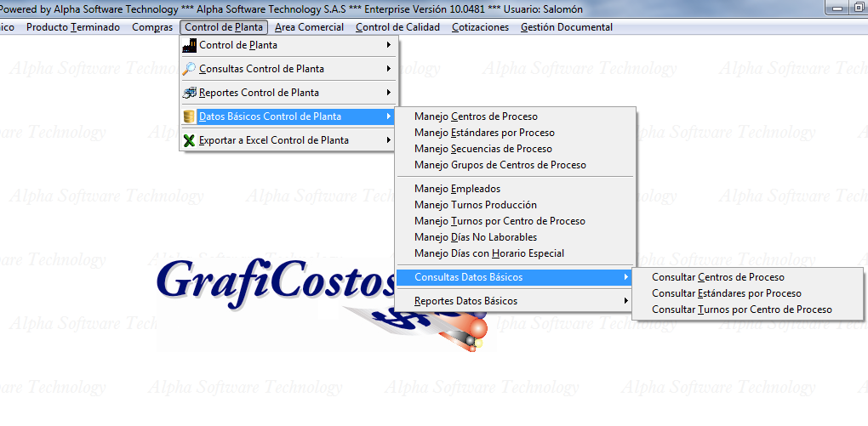868x426 pixels.
Task: Click the Excel icon for Exportar a Excel
Action: tap(189, 140)
